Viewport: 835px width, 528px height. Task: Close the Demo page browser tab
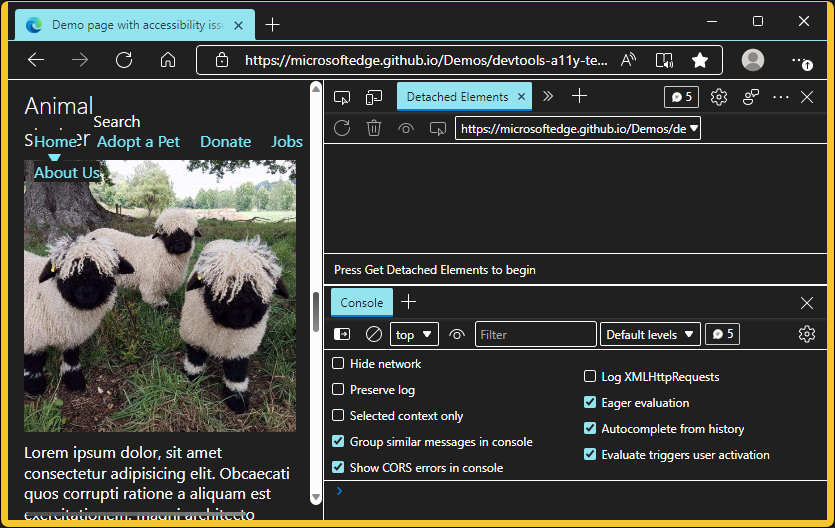(239, 25)
